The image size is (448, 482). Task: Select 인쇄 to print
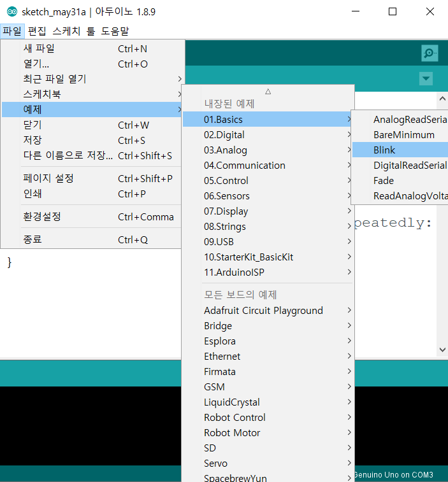click(x=92, y=194)
